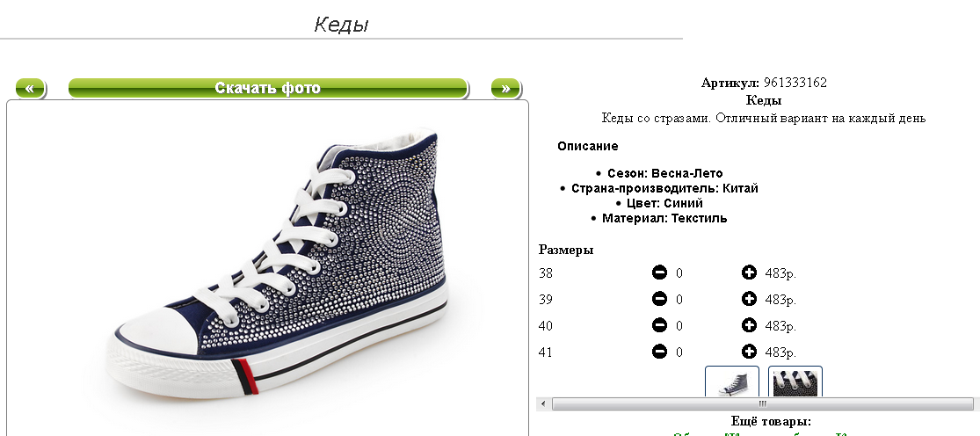Increase quantity for size 41

pyautogui.click(x=749, y=352)
